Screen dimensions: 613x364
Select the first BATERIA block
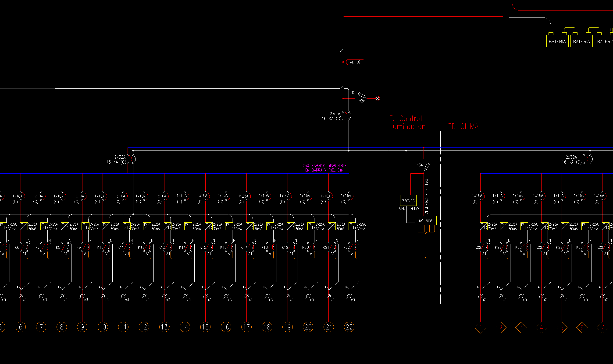coord(557,42)
